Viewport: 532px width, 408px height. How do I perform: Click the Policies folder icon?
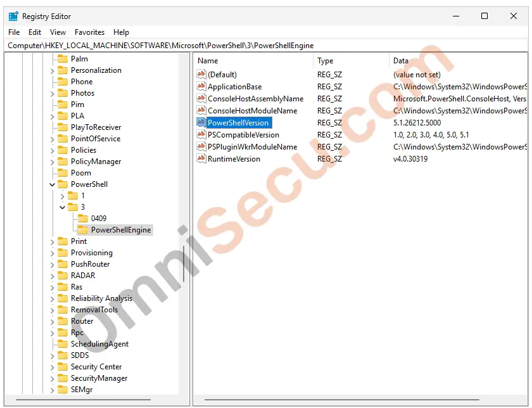pyautogui.click(x=63, y=150)
